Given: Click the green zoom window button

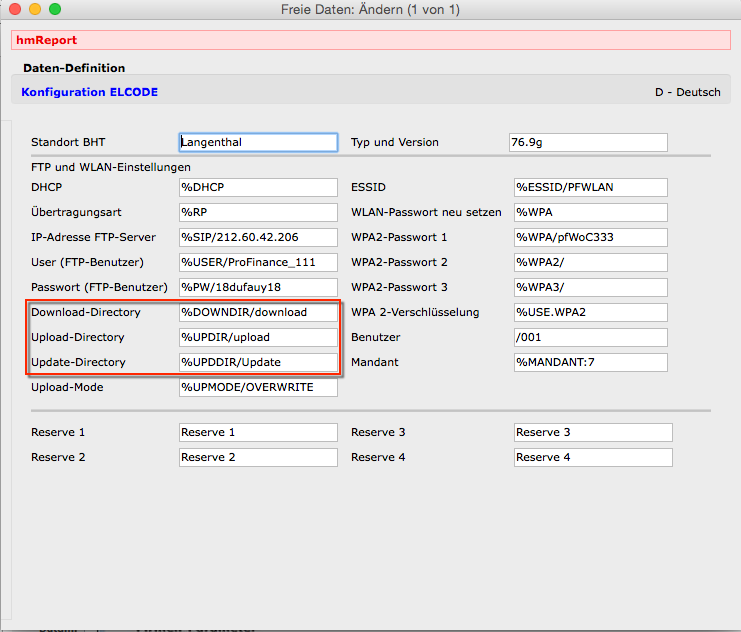Looking at the screenshot, I should pyautogui.click(x=55, y=9).
